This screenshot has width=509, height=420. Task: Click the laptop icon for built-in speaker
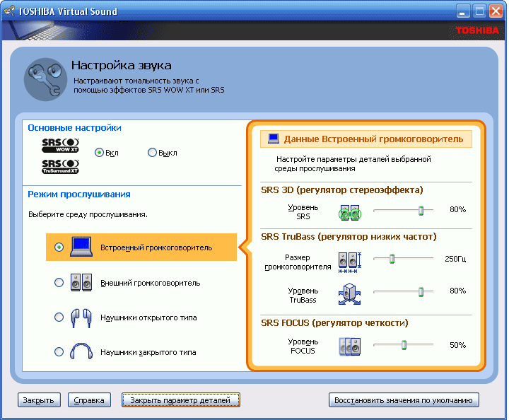pyautogui.click(x=81, y=247)
